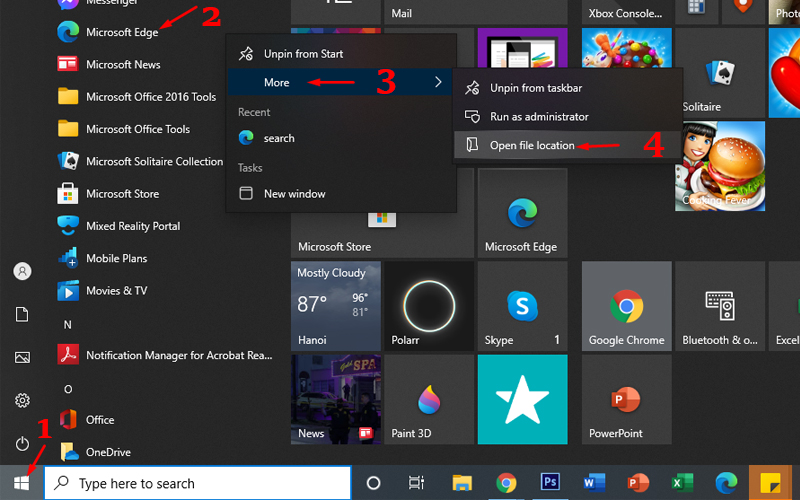Open Movies & TV app
The image size is (800, 500).
coord(103,291)
